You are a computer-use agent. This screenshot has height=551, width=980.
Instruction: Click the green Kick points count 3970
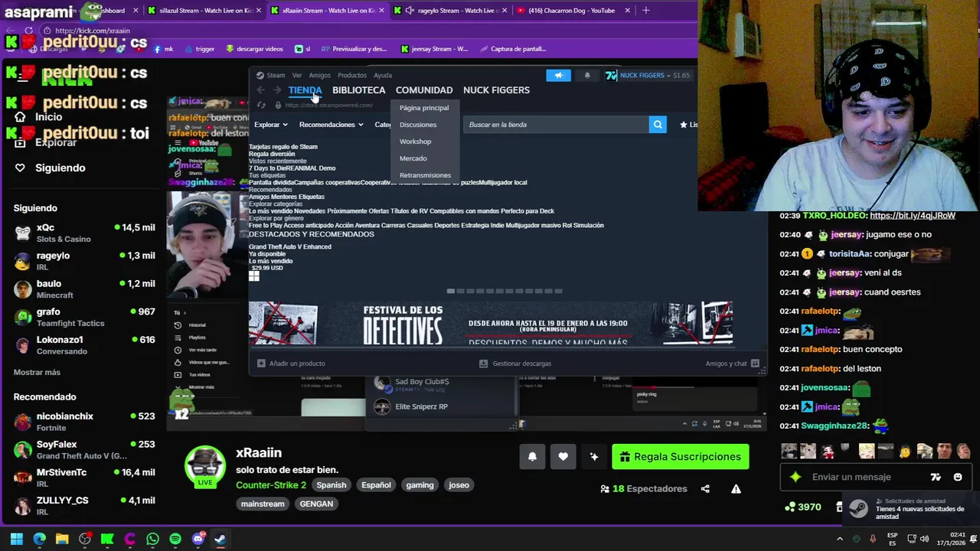[803, 507]
